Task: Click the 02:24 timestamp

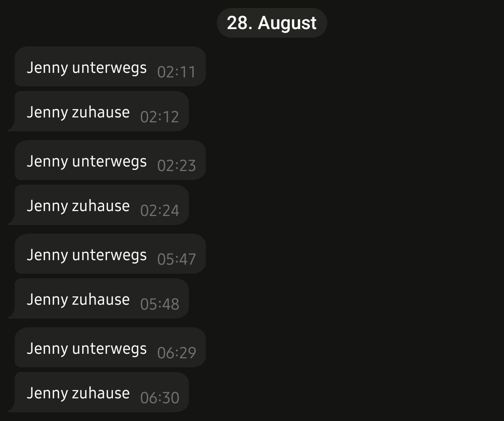Action: click(x=159, y=210)
